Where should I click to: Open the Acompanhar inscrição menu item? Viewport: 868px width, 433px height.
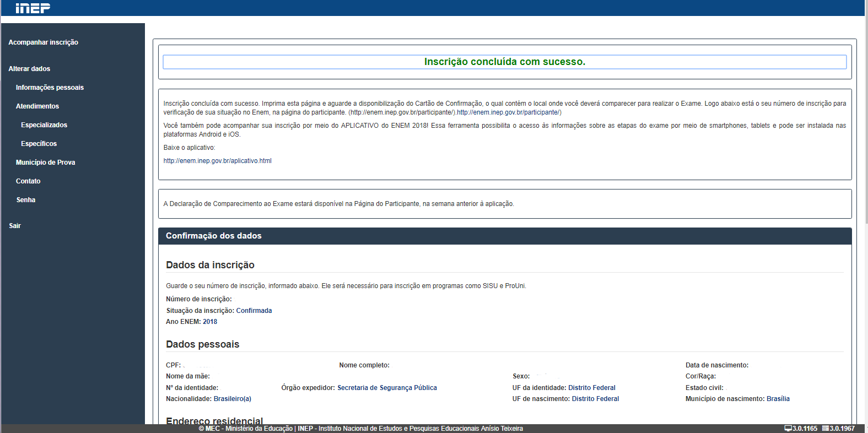[44, 42]
